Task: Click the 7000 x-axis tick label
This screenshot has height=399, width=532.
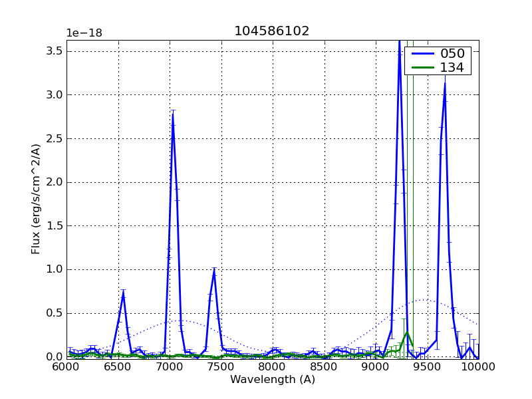Action: tap(169, 366)
